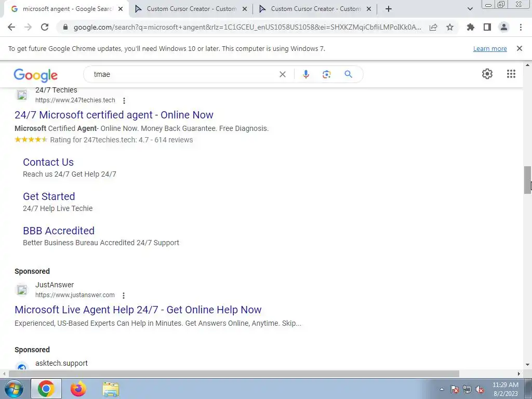Start a voice search with microphone
This screenshot has height=399, width=532.
(306, 74)
